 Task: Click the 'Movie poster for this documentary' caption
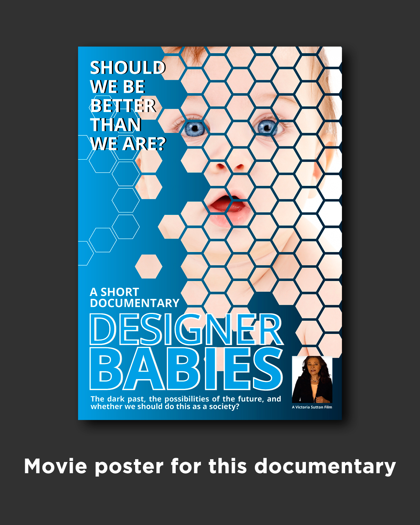pyautogui.click(x=210, y=467)
